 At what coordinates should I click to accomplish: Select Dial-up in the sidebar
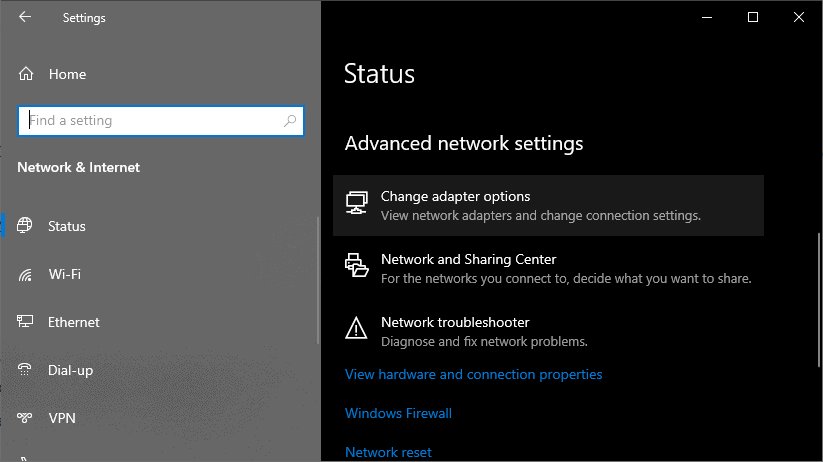(x=70, y=370)
